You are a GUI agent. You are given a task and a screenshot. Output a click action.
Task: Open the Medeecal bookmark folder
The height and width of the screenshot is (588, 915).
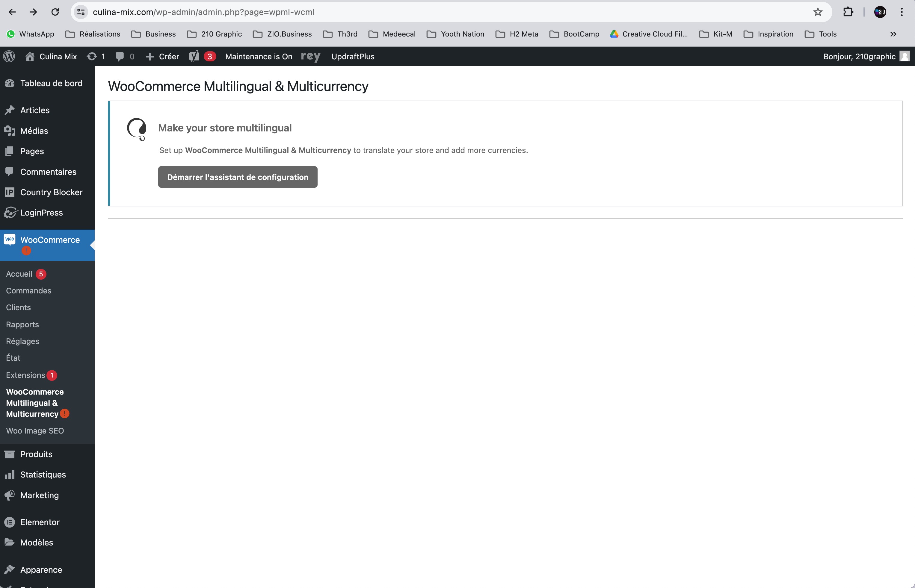[x=392, y=34]
